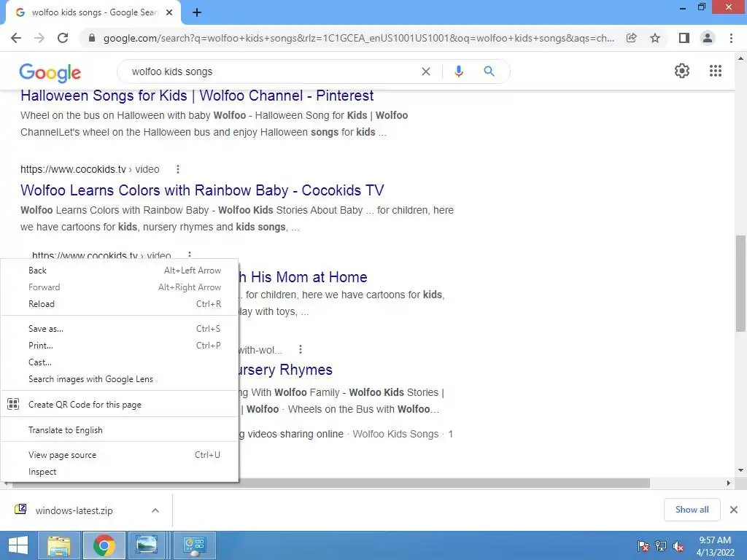Screen dimensions: 747x560
Task: Choose View page source
Action: pyautogui.click(x=120, y=455)
